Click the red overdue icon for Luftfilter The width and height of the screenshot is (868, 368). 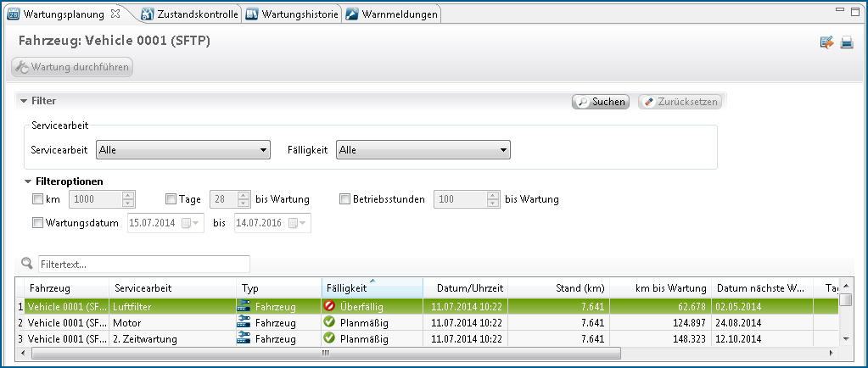(x=329, y=306)
